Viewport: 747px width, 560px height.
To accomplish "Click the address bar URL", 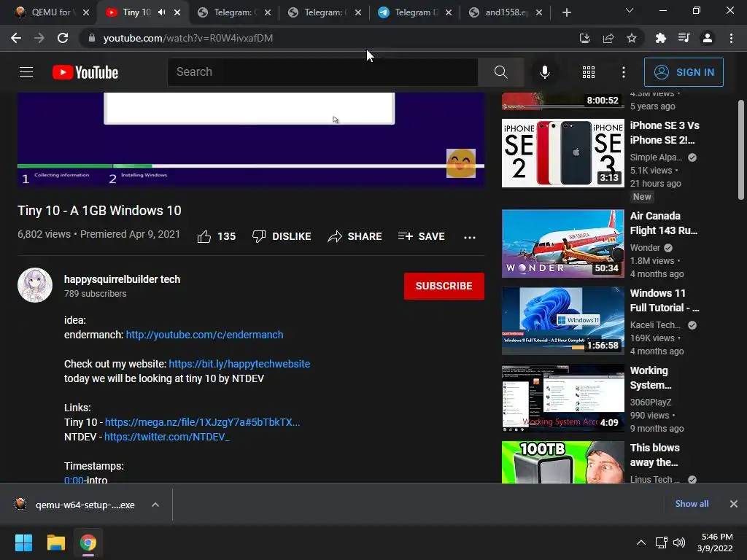I will (187, 38).
